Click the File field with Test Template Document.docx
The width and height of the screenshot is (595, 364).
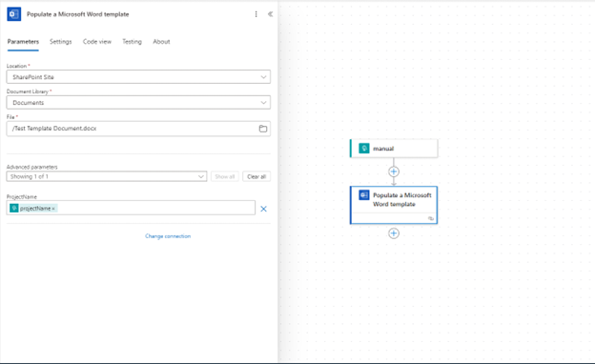click(138, 129)
